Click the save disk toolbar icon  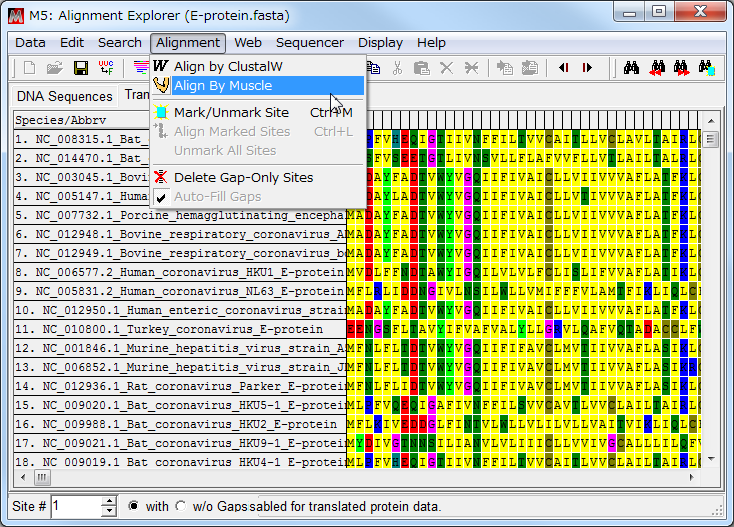click(81, 68)
